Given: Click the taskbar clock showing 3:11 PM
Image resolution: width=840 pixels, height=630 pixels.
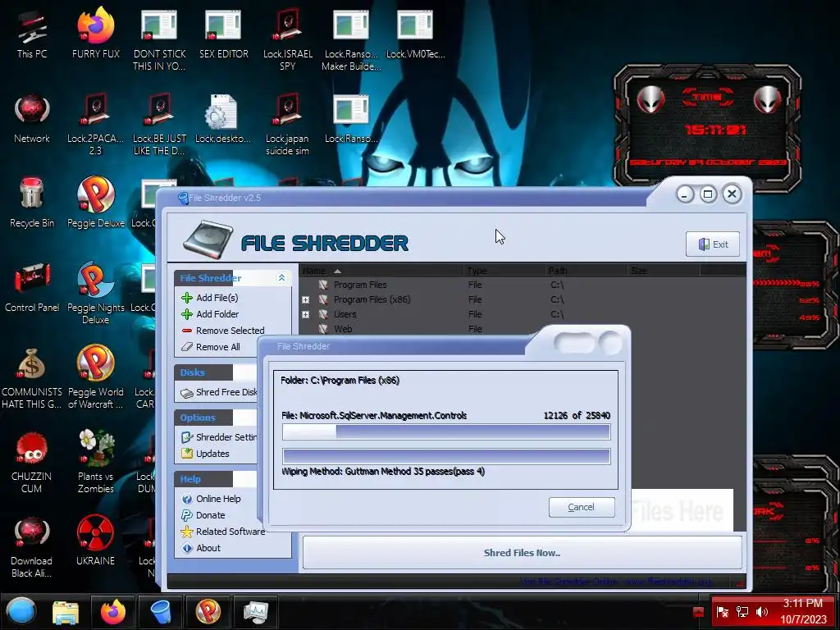Looking at the screenshot, I should (x=802, y=611).
